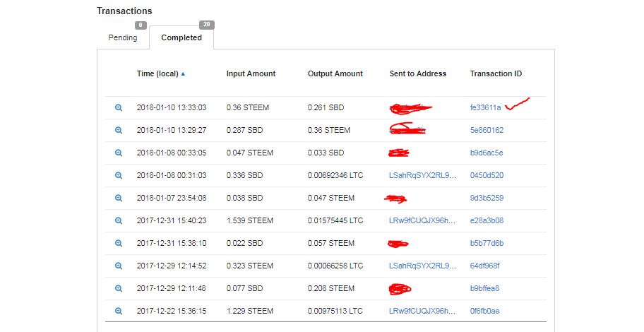
Task: Click magnifier icon for 2018-01-10 13:29:27 row
Action: (119, 130)
